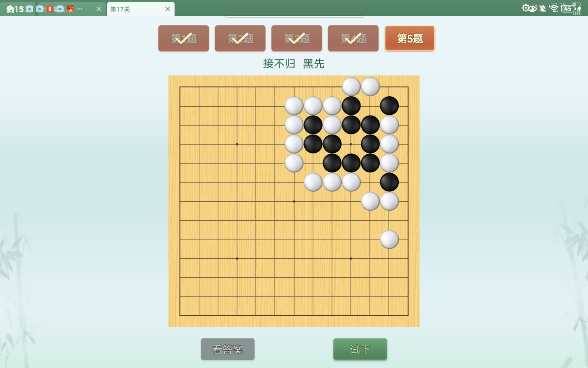The image size is (588, 368).
Task: Click the muted notification bell icon
Action: pos(542,9)
